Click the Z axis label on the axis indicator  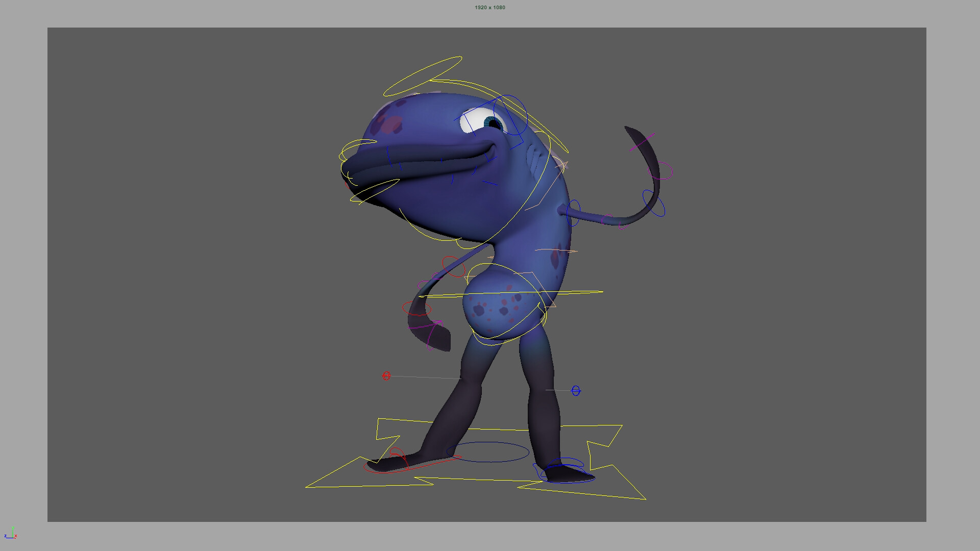tap(5, 536)
